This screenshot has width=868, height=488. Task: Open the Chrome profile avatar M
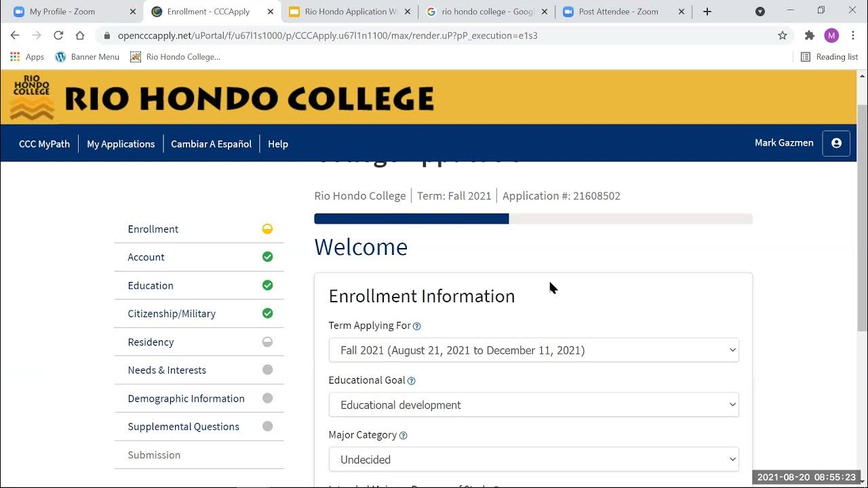point(831,35)
